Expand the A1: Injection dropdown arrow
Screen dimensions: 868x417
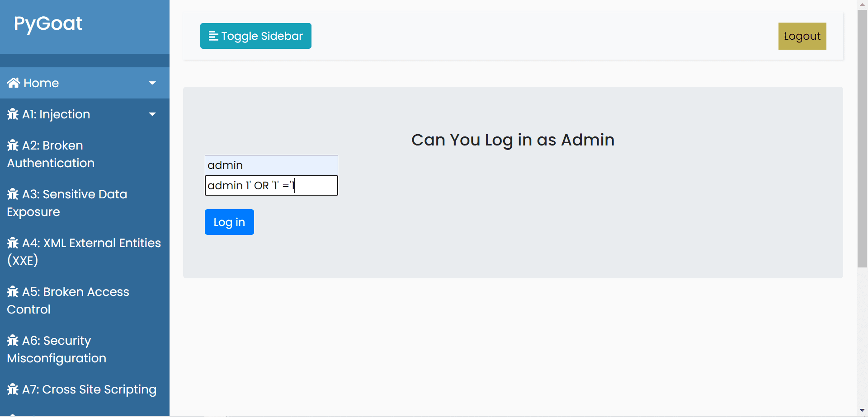(152, 114)
